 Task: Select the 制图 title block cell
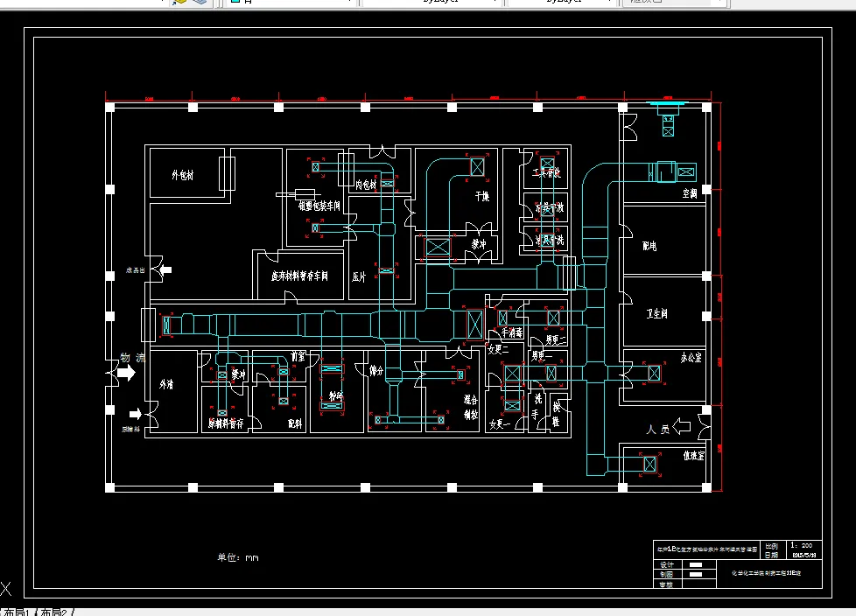coord(667,575)
